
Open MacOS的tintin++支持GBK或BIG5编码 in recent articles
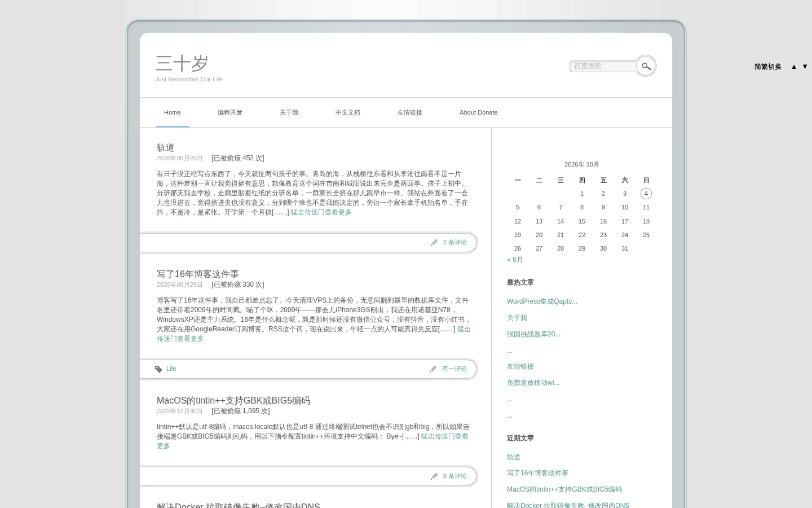(564, 489)
